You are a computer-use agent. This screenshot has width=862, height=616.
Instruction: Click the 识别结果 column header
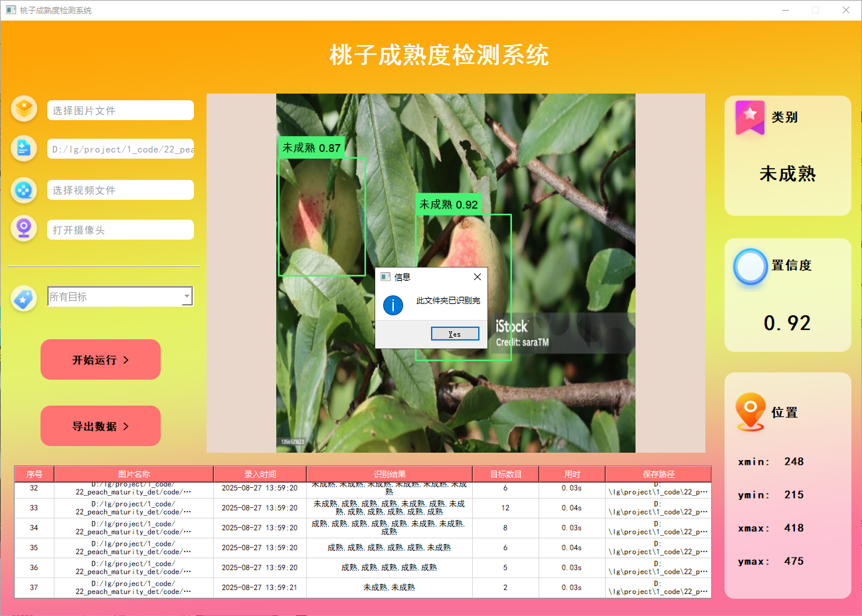389,474
